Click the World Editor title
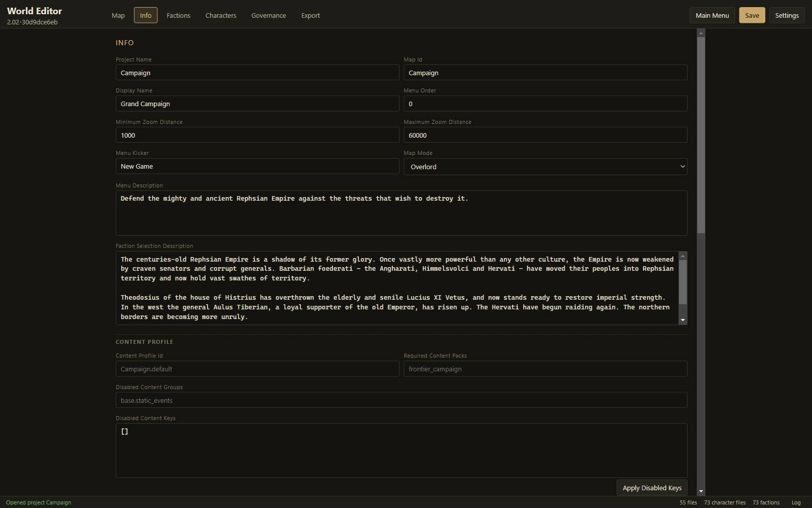Image resolution: width=812 pixels, height=508 pixels. (x=35, y=11)
